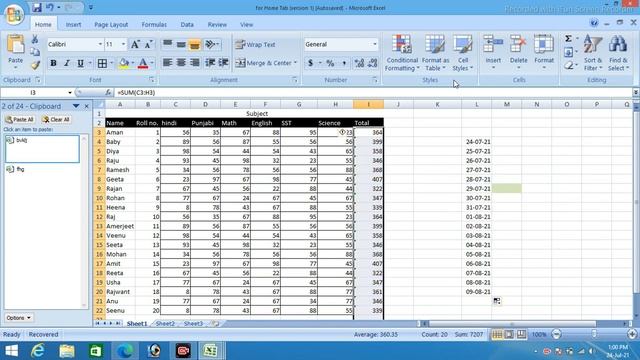Save the workbook from quick access toolbar

pos(37,7)
